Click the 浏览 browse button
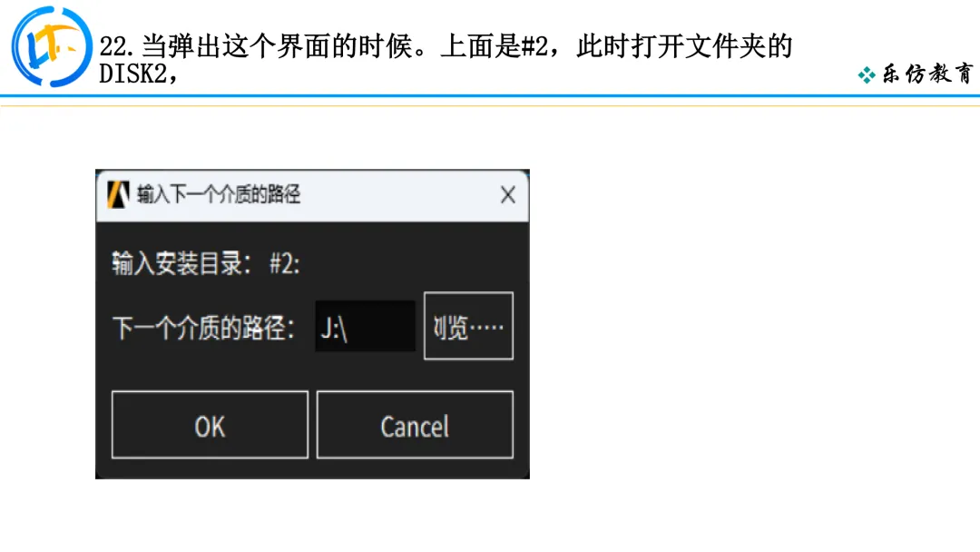The height and width of the screenshot is (552, 980). (469, 326)
